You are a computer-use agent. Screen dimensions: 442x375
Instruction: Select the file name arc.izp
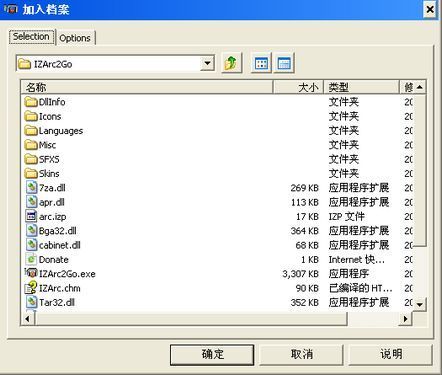coord(52,217)
